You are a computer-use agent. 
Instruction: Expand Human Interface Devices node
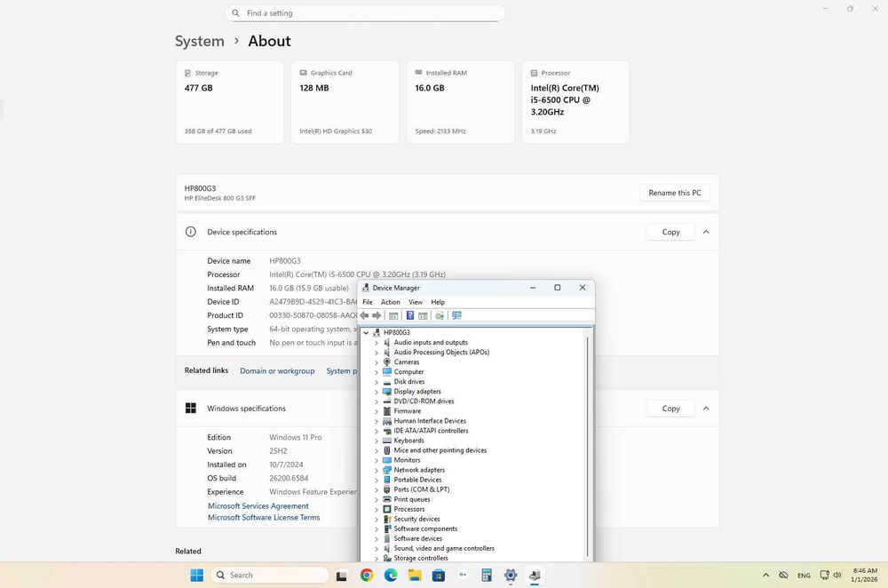pos(377,421)
